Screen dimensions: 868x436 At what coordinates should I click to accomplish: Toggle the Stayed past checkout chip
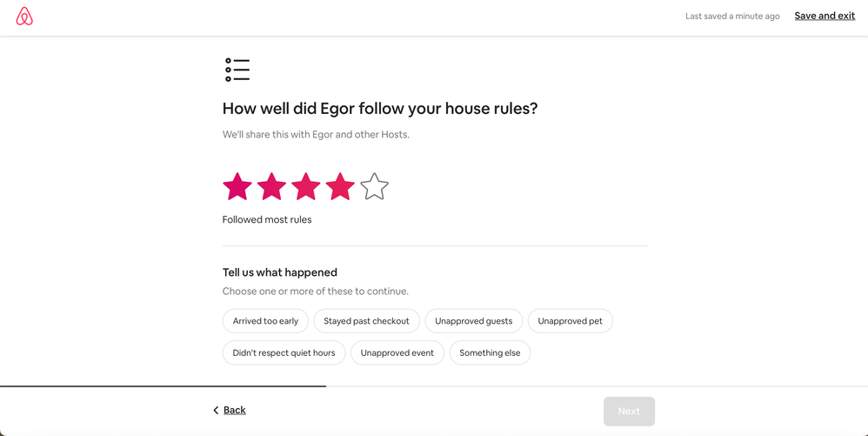366,321
